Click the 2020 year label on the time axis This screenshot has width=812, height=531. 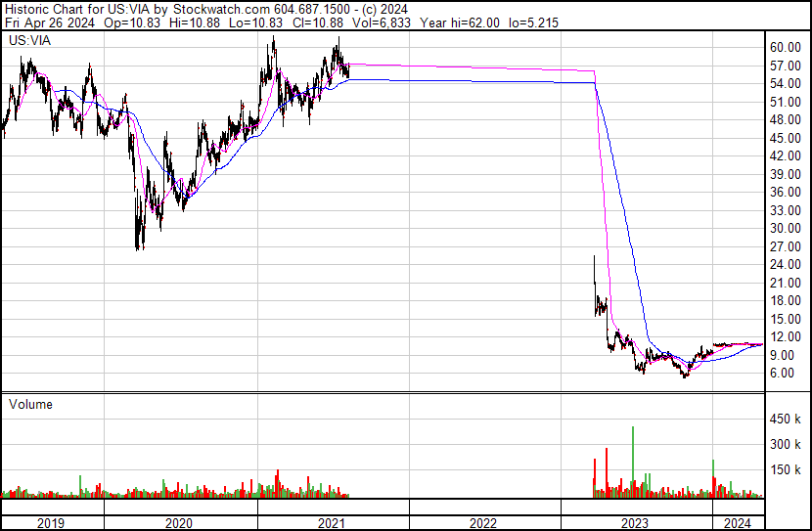pos(179,523)
